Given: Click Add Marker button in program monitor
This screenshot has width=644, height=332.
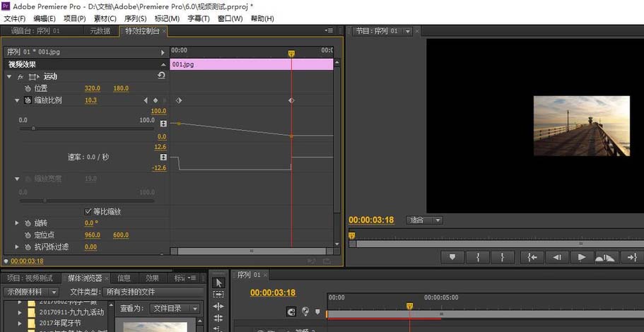Looking at the screenshot, I should tap(452, 257).
